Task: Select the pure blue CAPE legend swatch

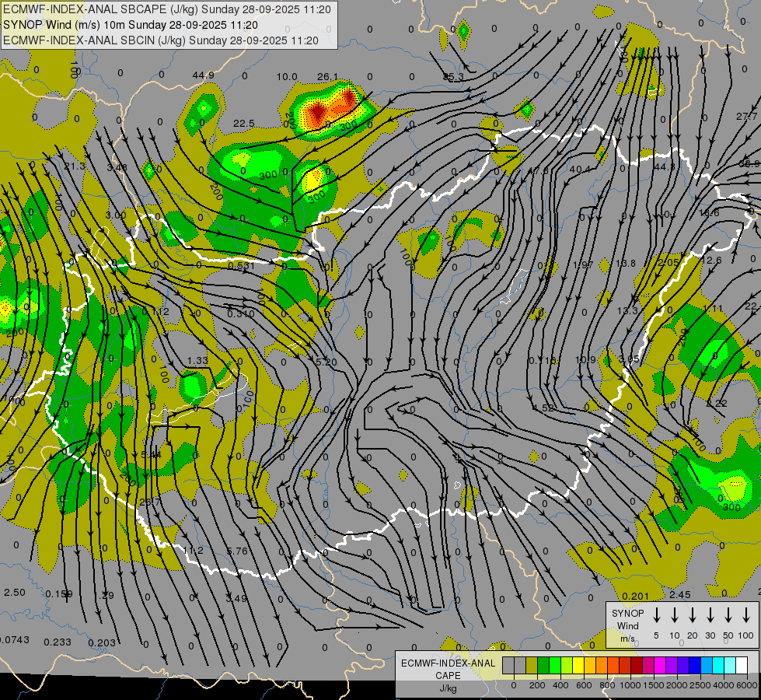Action: tap(694, 666)
